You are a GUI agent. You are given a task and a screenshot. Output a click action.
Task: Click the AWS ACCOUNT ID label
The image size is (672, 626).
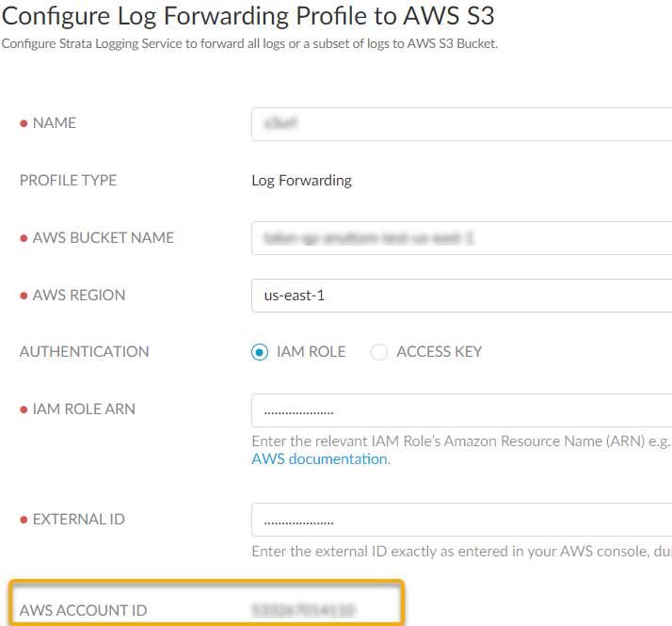click(83, 611)
